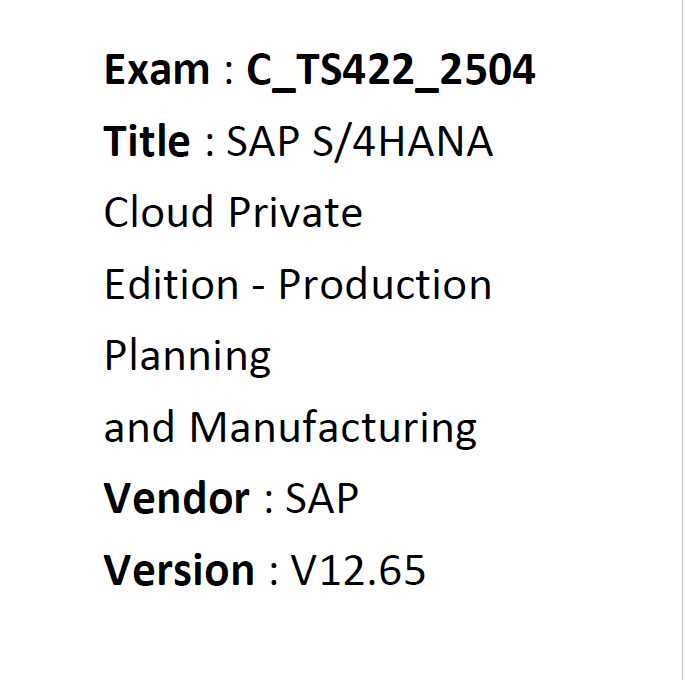Click the bold 'Title' label

[x=147, y=140]
